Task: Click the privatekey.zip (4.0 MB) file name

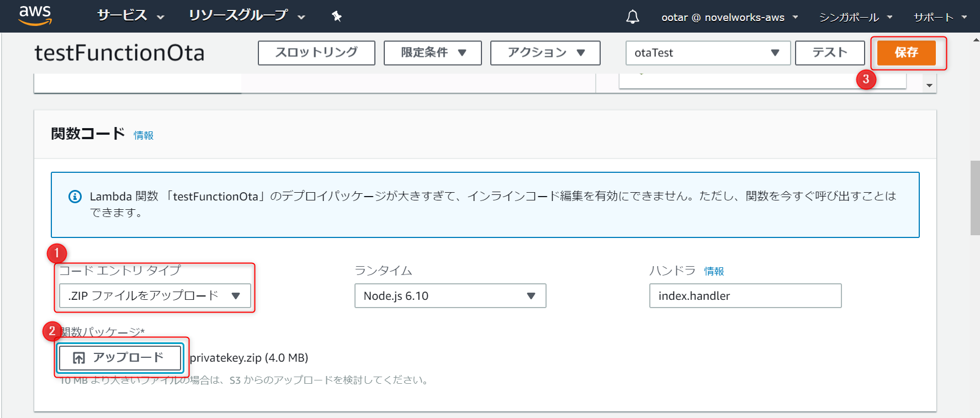Action: coord(249,358)
